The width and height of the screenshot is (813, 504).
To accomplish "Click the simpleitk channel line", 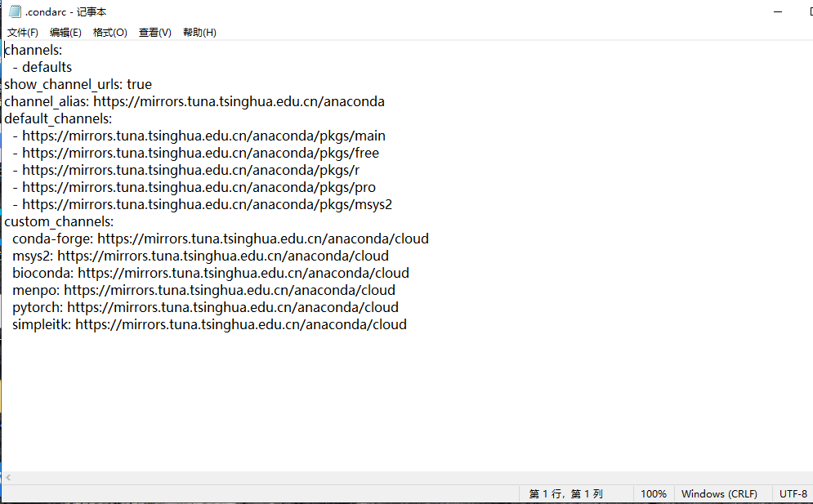I will click(x=209, y=324).
